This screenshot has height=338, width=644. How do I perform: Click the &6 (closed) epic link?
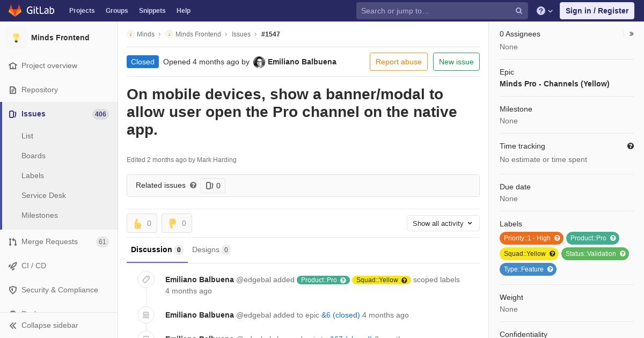(x=341, y=315)
